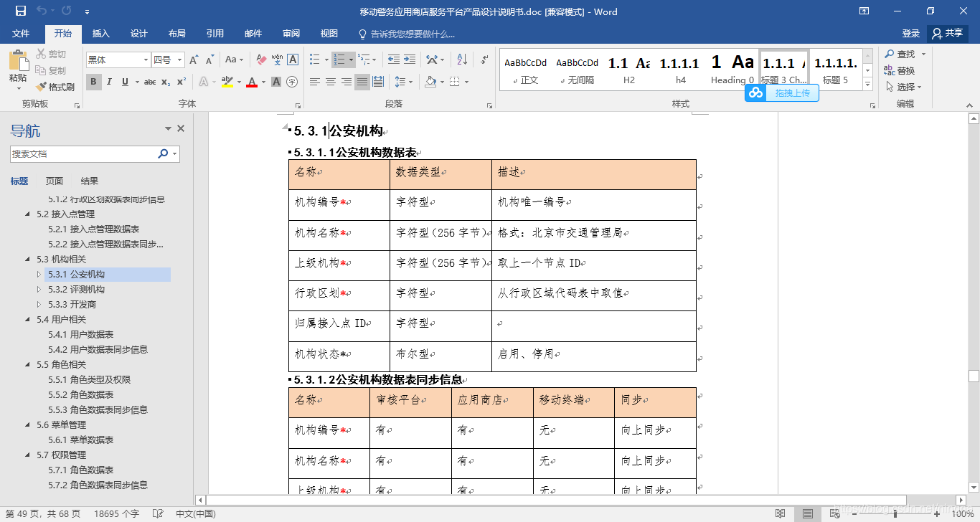Apply yellow text highlight color

(x=227, y=82)
